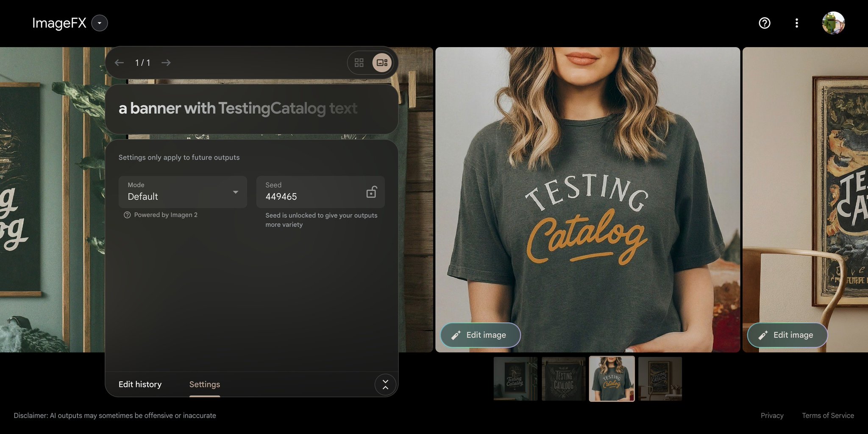Screen dimensions: 868x434
Task: Open the ImageFX app switcher dropdown
Action: (100, 23)
